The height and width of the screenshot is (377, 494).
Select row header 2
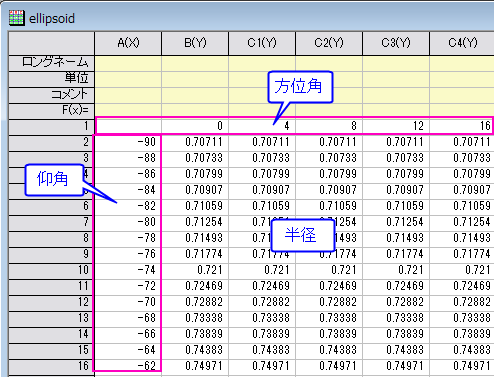(x=51, y=143)
